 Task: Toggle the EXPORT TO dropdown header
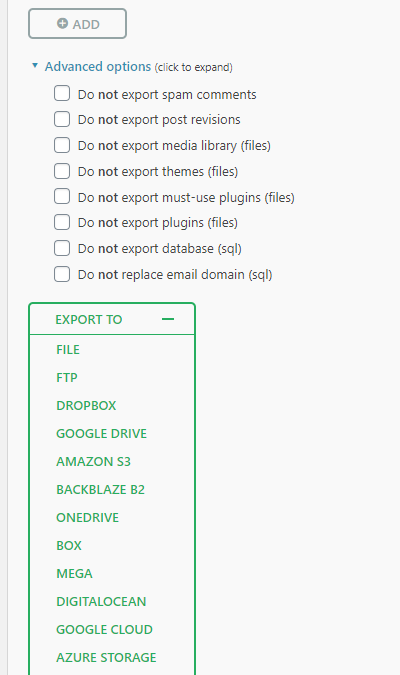(112, 319)
